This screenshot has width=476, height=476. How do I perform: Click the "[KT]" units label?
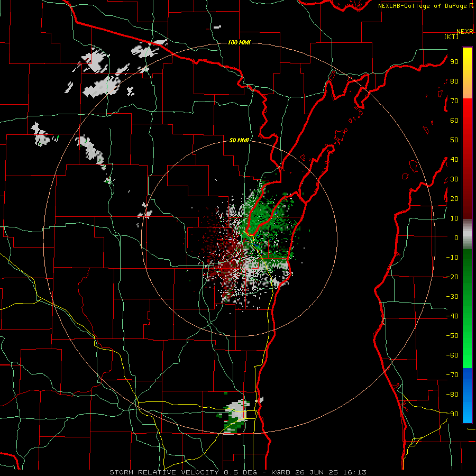click(452, 36)
